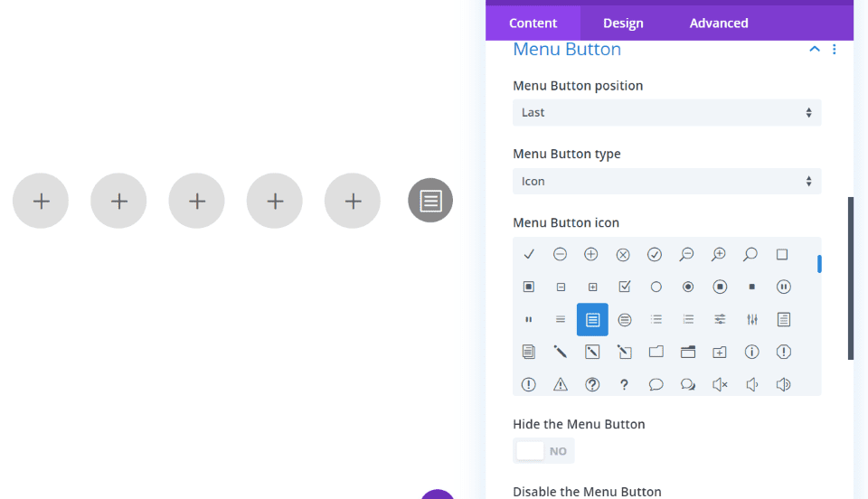Choose the small plus-in-square icon
Image resolution: width=868 pixels, height=499 pixels.
pyautogui.click(x=592, y=287)
